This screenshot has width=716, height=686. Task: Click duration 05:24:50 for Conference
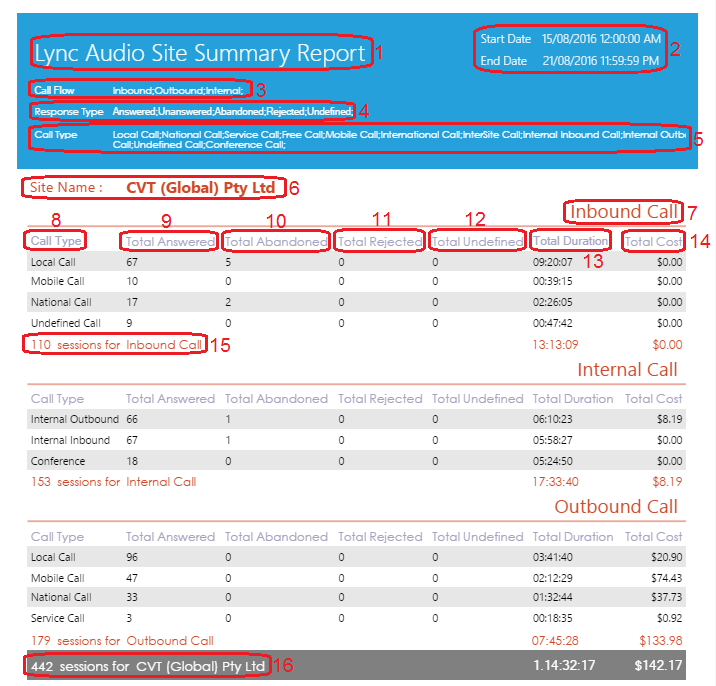coord(553,461)
